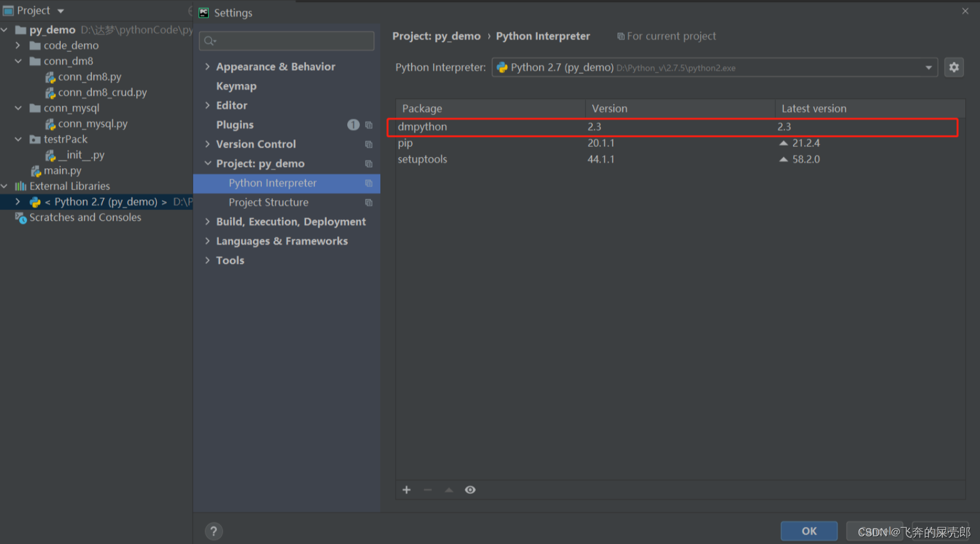The height and width of the screenshot is (544, 980).
Task: Click the OK button
Action: tap(809, 531)
